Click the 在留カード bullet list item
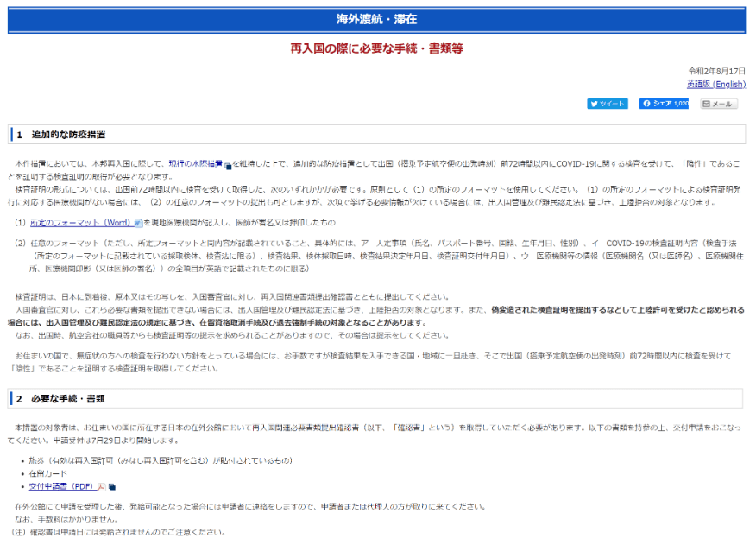 (x=48, y=473)
